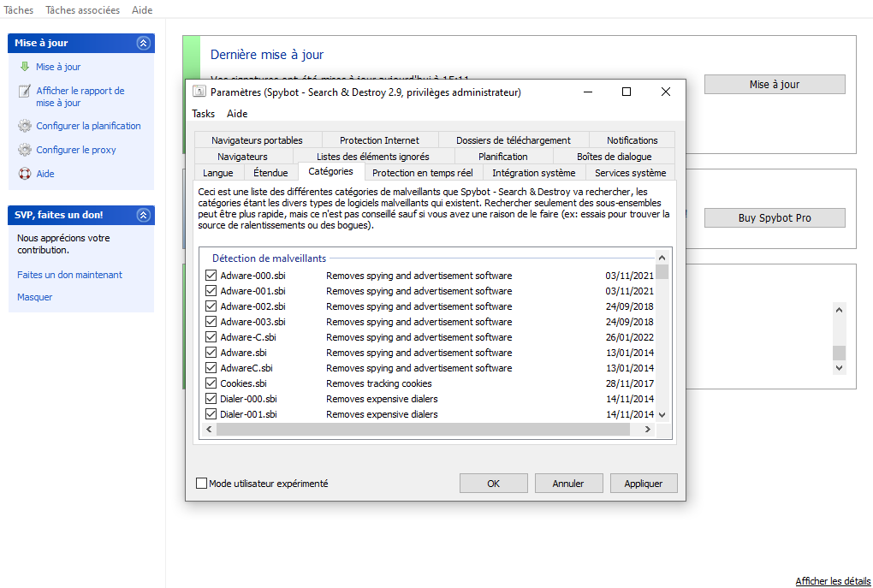Switch to Protection en temps réel tab
This screenshot has width=873, height=588.
pyautogui.click(x=423, y=173)
